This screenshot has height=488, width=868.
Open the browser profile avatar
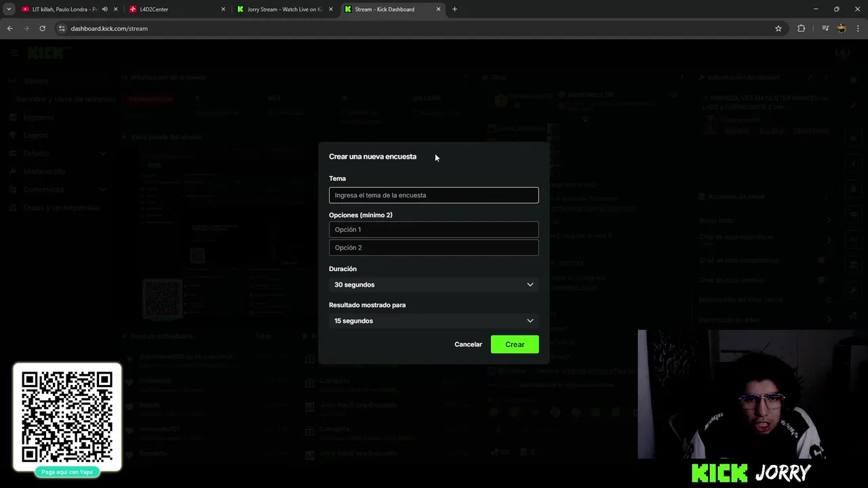coord(842,28)
